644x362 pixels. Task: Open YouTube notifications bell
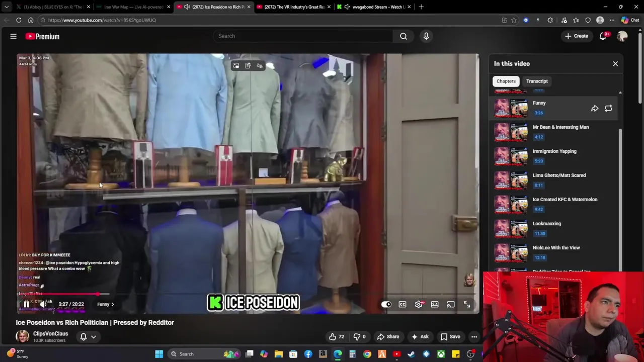603,36
